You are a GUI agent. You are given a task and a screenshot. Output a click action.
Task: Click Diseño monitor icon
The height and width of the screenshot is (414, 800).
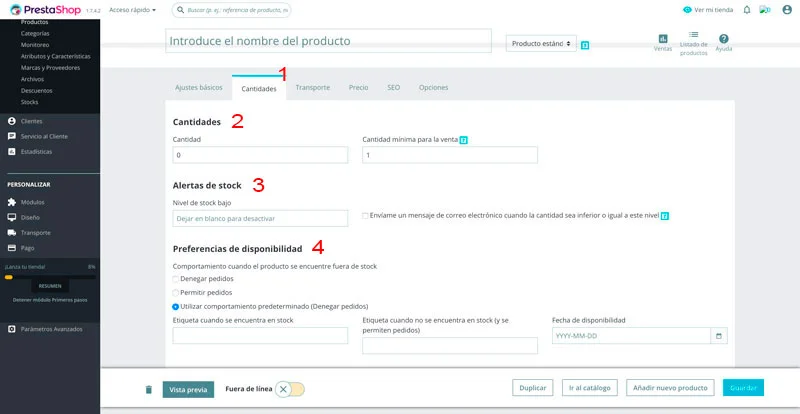pos(12,217)
